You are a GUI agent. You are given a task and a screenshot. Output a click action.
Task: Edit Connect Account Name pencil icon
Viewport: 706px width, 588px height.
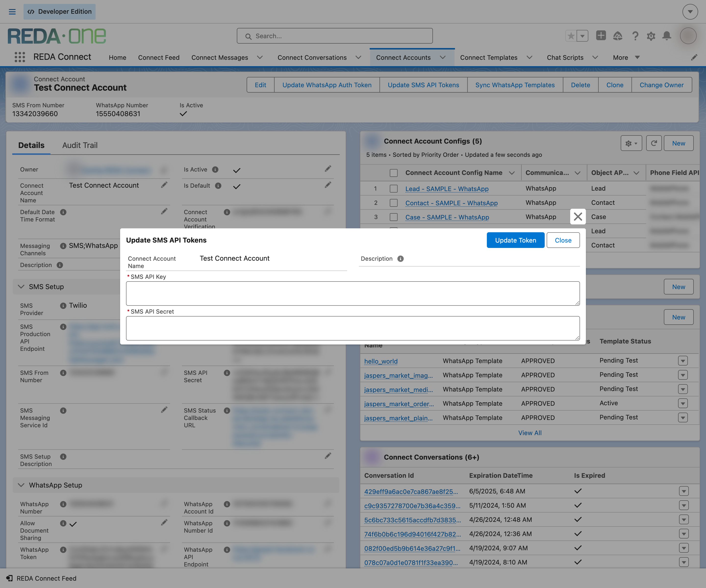point(164,185)
